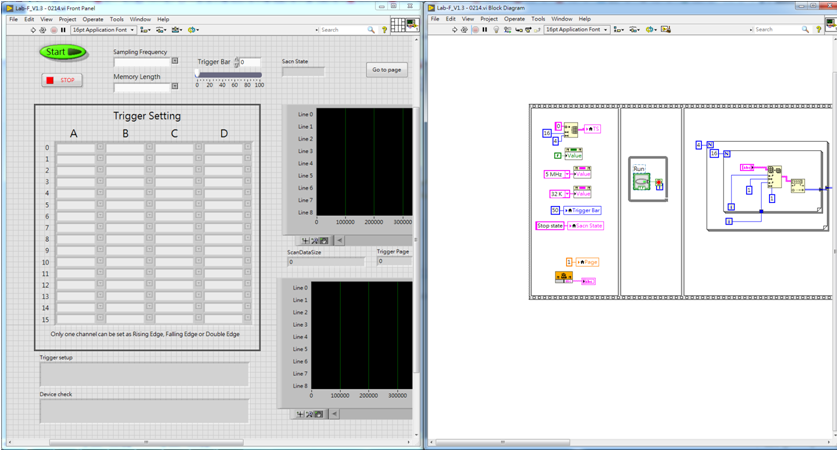Toggle the green Start button

(x=63, y=52)
